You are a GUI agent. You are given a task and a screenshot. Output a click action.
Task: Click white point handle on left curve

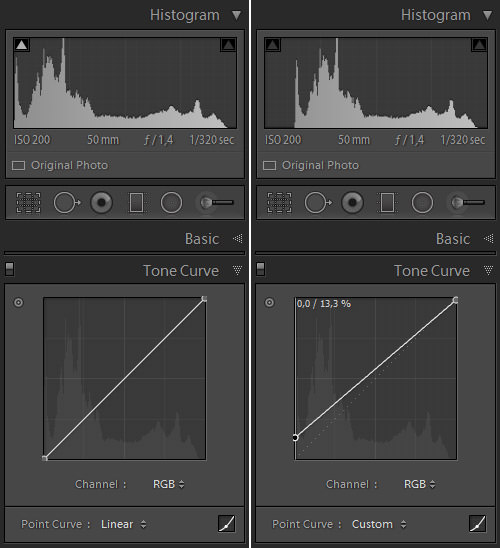(x=204, y=299)
